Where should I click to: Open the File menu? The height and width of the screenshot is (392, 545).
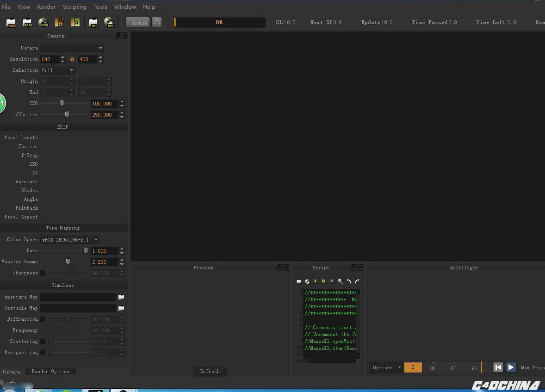(x=6, y=6)
